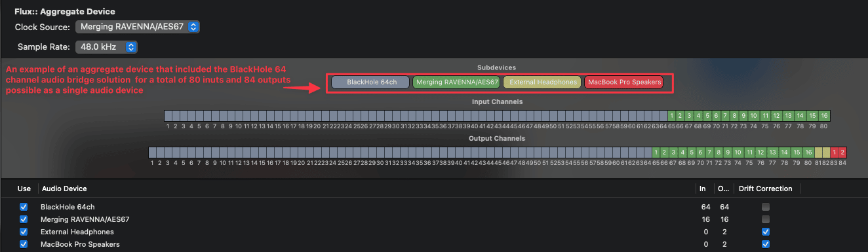This screenshot has width=868, height=252.
Task: Click the green box 16 in Input Channels
Action: [825, 116]
